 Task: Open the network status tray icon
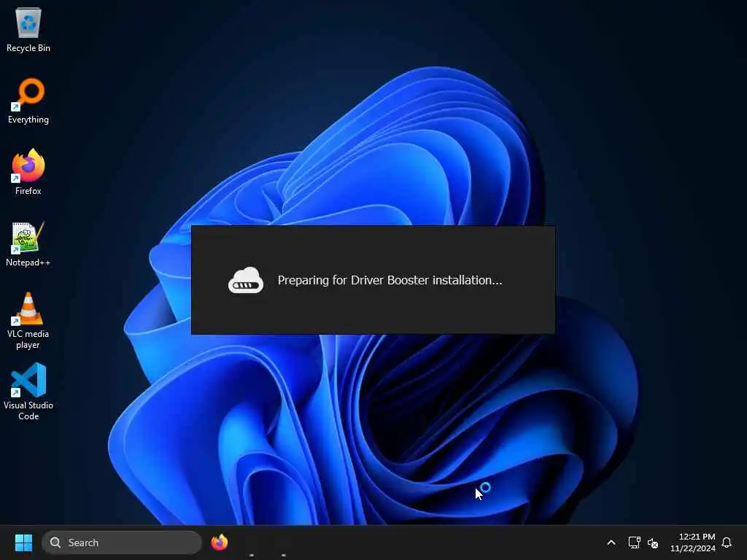[634, 542]
